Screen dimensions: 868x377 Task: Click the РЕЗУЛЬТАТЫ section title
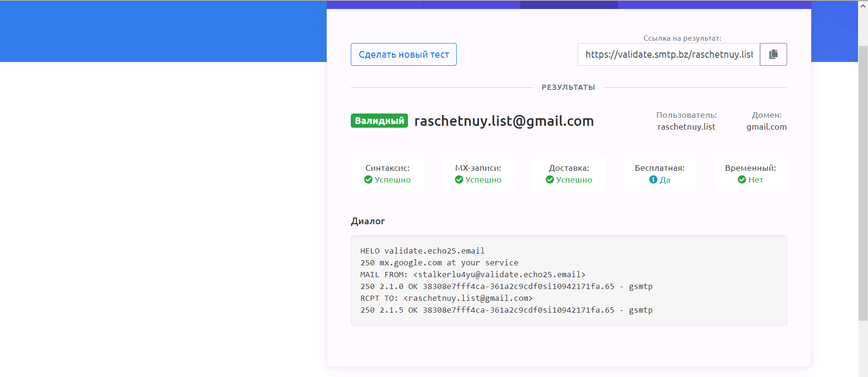[568, 88]
